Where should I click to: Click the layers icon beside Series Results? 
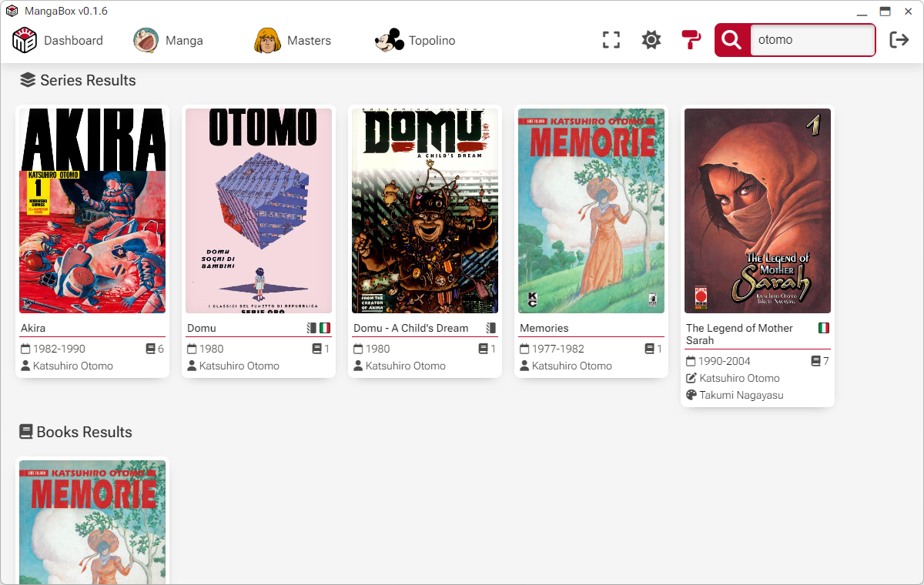coord(28,80)
